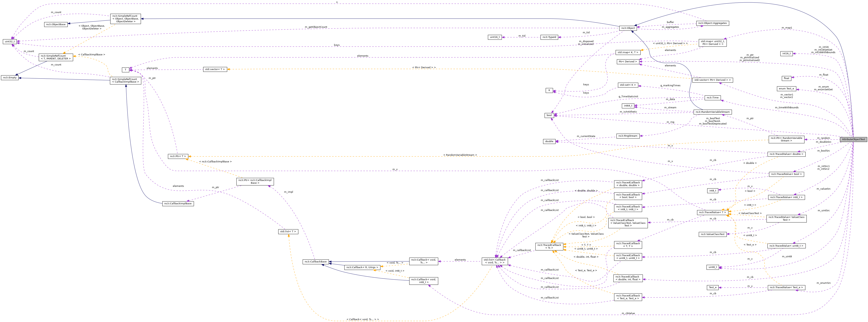Click ns3::Callback< void, int8_t > node

click(x=424, y=281)
